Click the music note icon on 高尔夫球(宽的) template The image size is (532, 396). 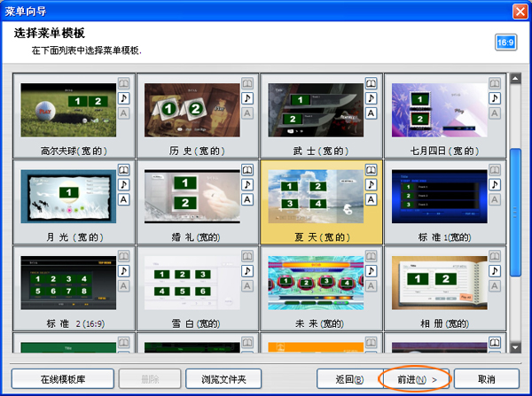tap(124, 98)
